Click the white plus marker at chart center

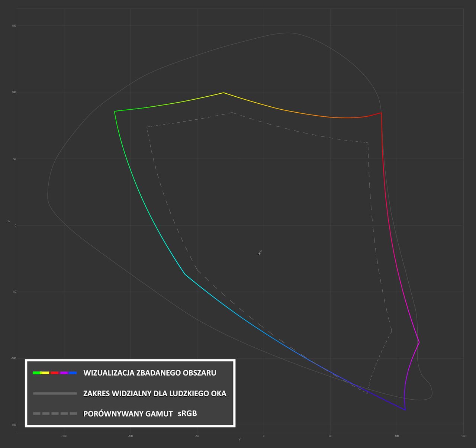(259, 254)
